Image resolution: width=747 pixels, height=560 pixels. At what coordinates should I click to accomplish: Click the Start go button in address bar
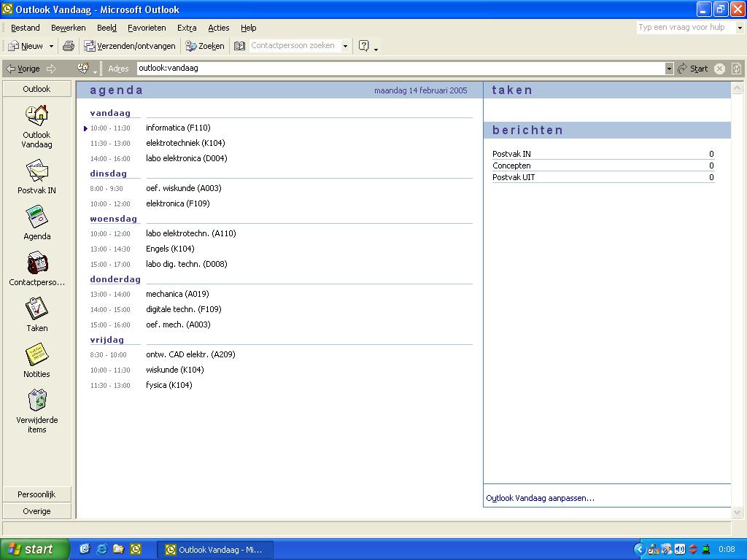[x=693, y=69]
